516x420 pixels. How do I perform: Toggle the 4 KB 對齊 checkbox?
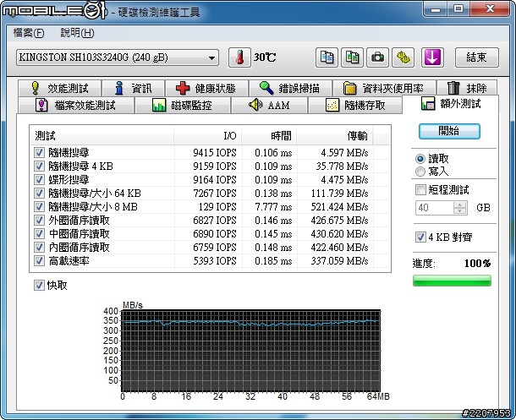pyautogui.click(x=420, y=237)
